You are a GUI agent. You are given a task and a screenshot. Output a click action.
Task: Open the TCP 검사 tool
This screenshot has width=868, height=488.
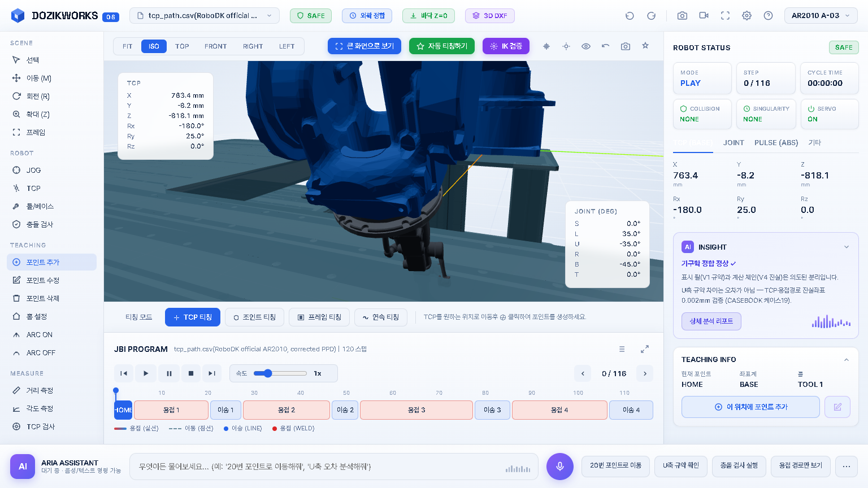[x=51, y=426]
